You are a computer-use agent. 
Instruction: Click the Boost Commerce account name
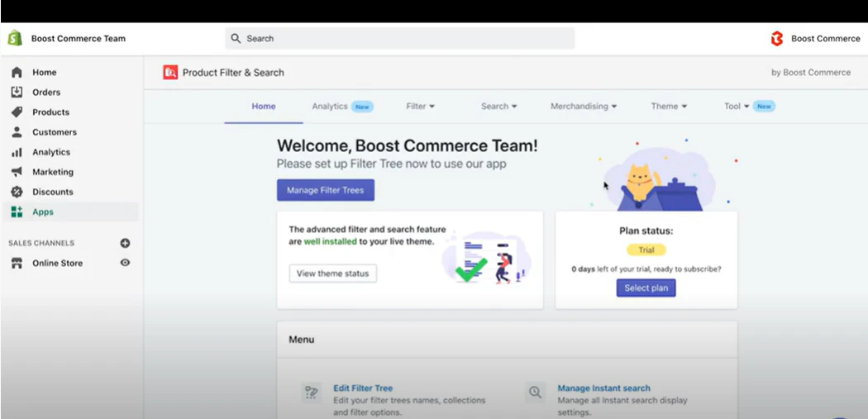(825, 39)
